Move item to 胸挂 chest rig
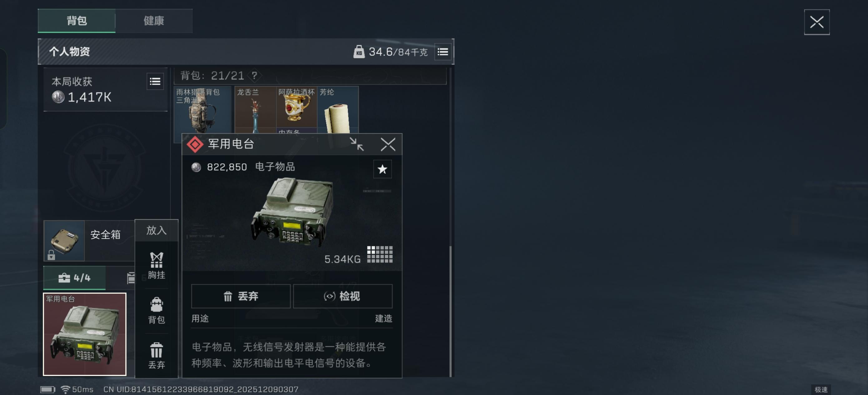 [156, 266]
